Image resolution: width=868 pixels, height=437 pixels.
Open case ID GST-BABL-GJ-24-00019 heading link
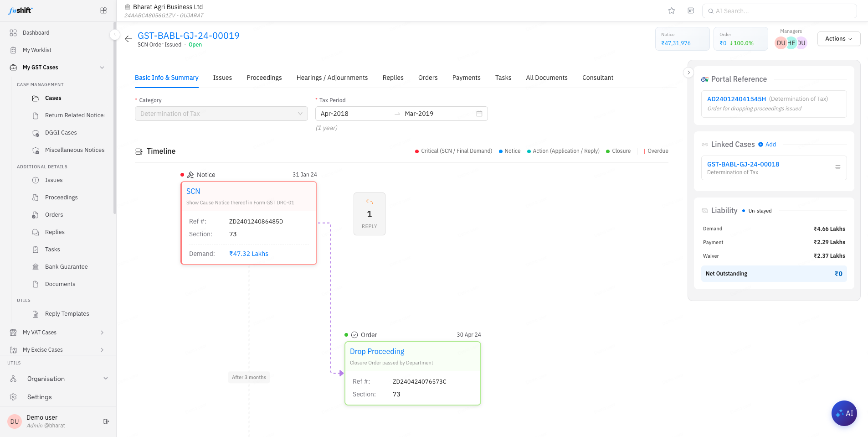point(189,36)
